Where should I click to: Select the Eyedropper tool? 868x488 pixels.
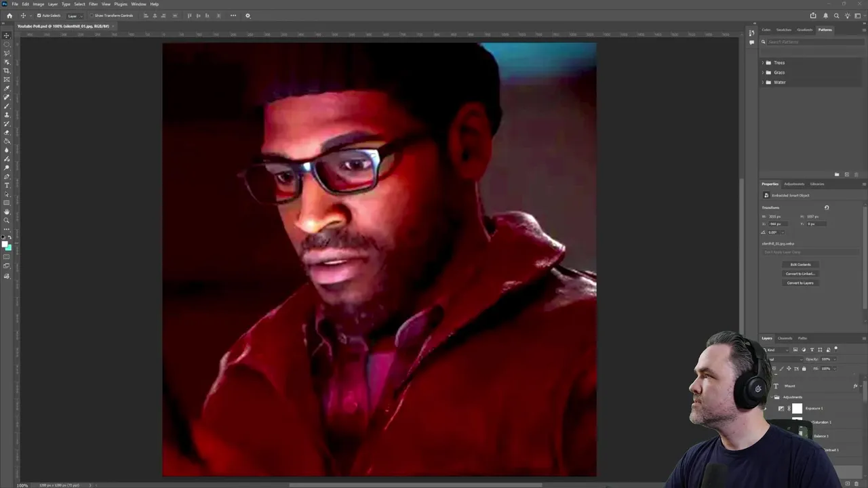pos(7,88)
